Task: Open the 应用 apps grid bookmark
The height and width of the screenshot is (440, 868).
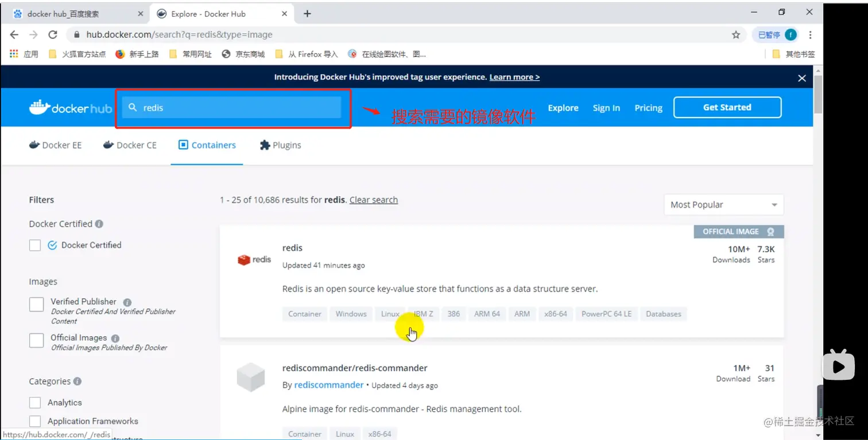Action: point(24,54)
